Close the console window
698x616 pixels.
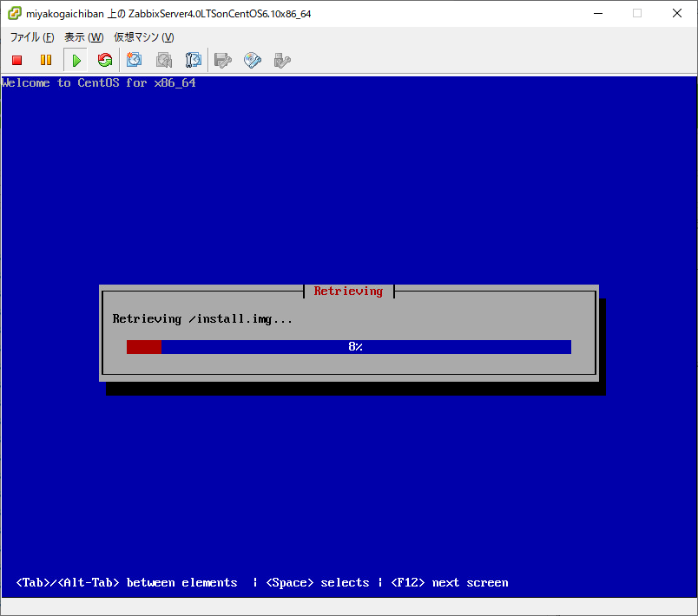pyautogui.click(x=677, y=13)
